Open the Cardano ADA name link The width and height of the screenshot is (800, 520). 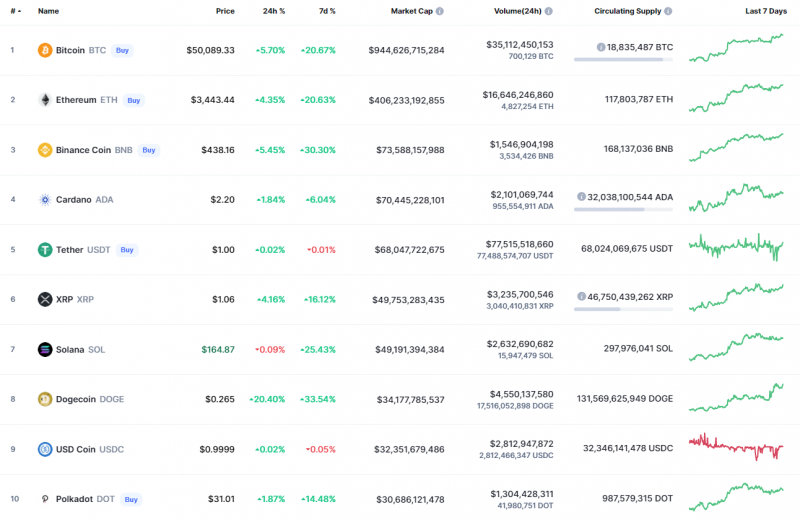(x=84, y=200)
